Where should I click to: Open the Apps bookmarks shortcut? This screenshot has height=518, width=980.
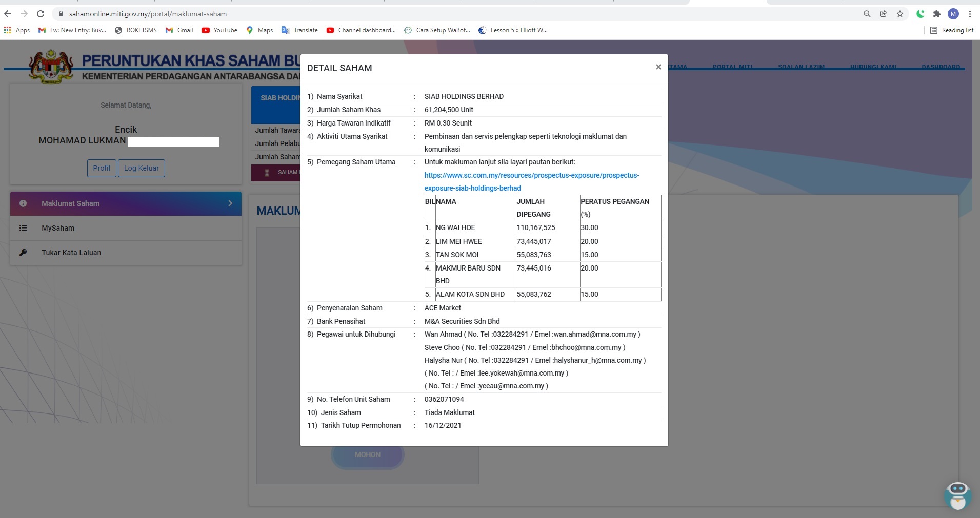(17, 30)
